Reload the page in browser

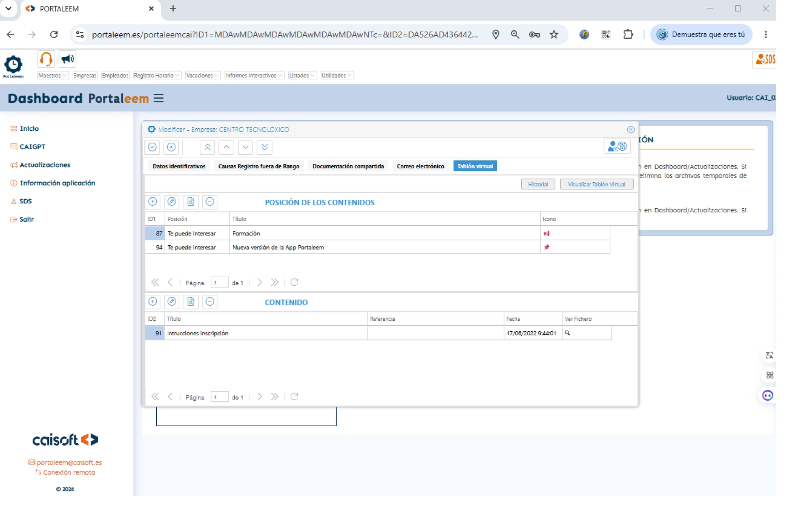point(54,35)
